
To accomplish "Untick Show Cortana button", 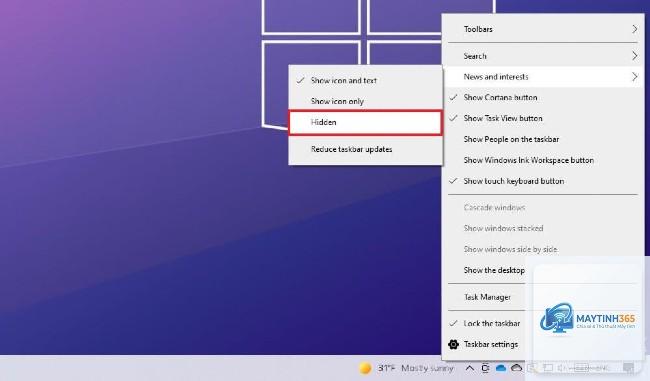I will coord(543,97).
